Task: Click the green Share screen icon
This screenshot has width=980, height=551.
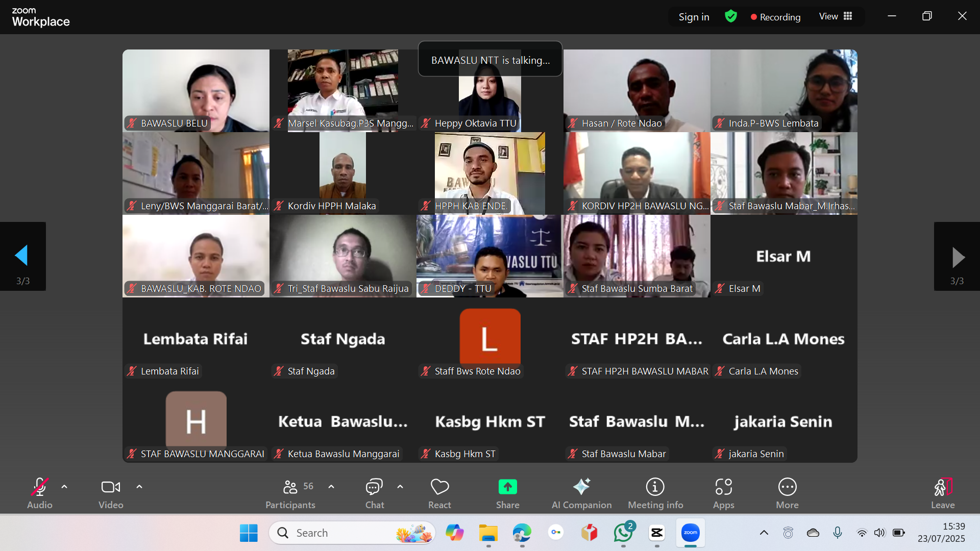Action: [x=507, y=487]
